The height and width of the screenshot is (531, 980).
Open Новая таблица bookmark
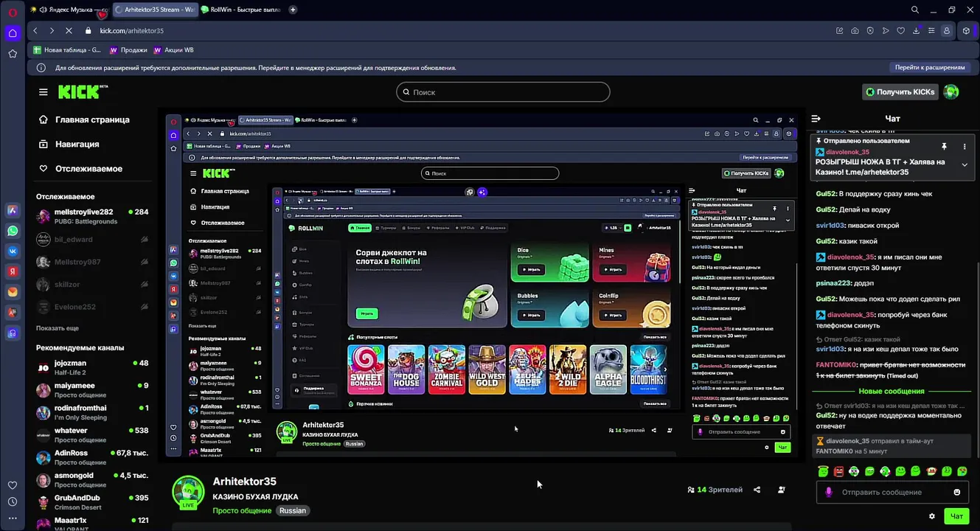[67, 50]
